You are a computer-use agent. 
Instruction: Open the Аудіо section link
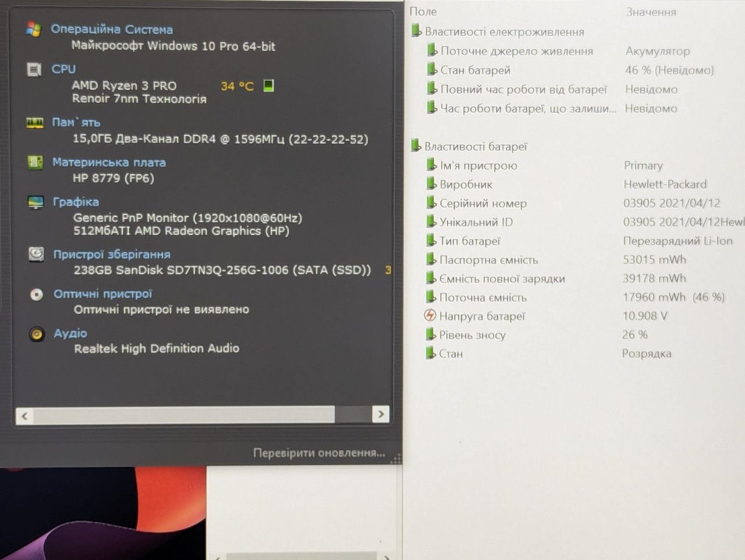point(70,333)
